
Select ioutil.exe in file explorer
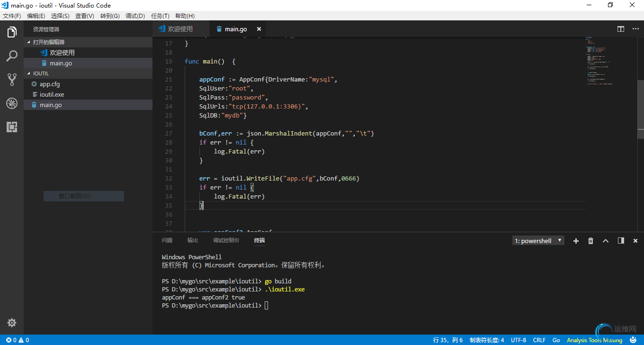tap(88, 94)
